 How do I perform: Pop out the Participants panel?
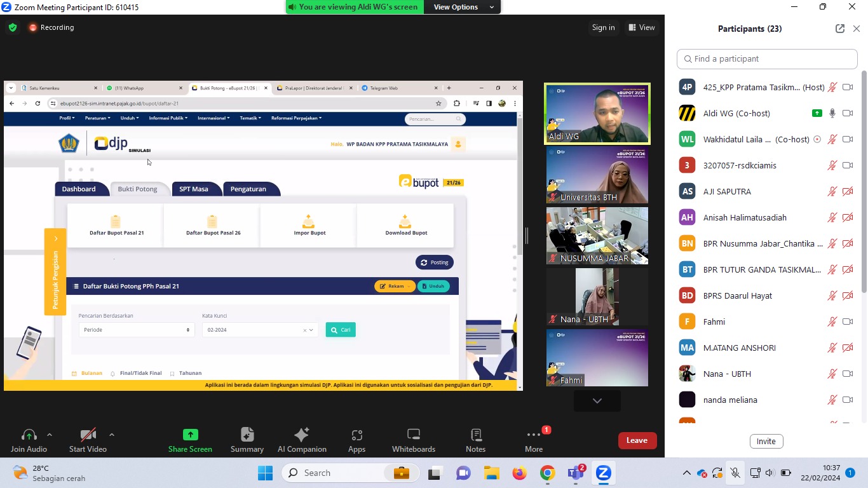coord(839,29)
